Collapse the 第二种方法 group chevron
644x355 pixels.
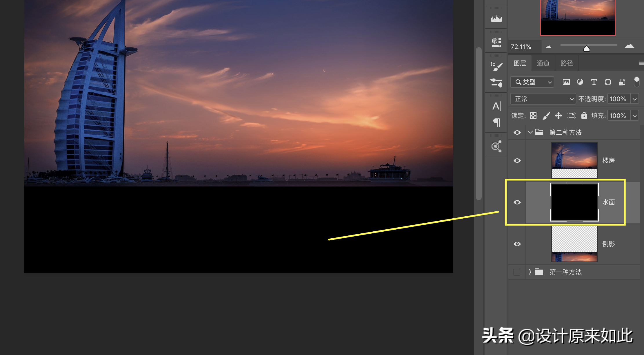(x=530, y=132)
